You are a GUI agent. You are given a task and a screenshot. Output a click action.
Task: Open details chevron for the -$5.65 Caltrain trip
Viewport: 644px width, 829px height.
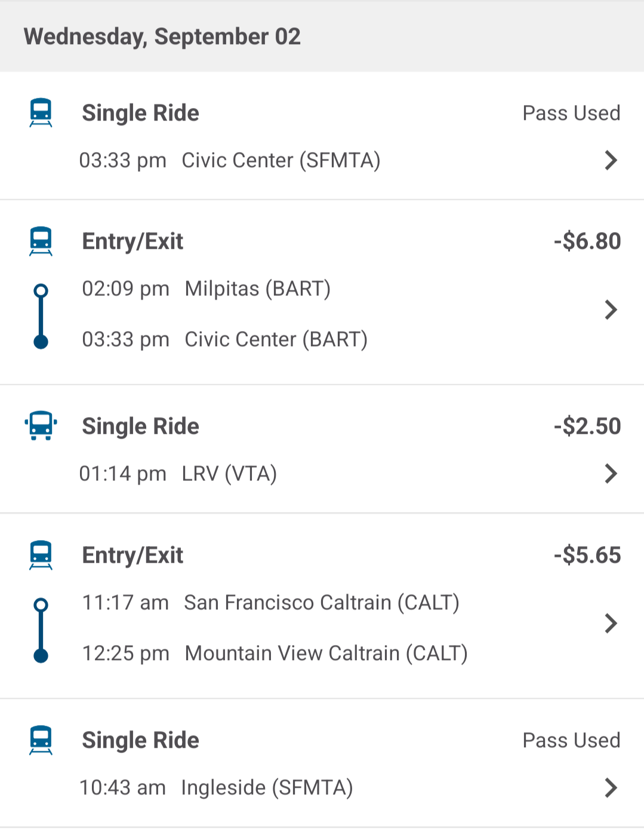click(611, 623)
